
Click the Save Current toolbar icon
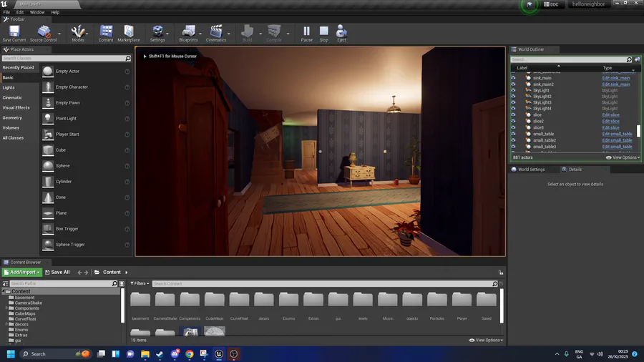14,33
